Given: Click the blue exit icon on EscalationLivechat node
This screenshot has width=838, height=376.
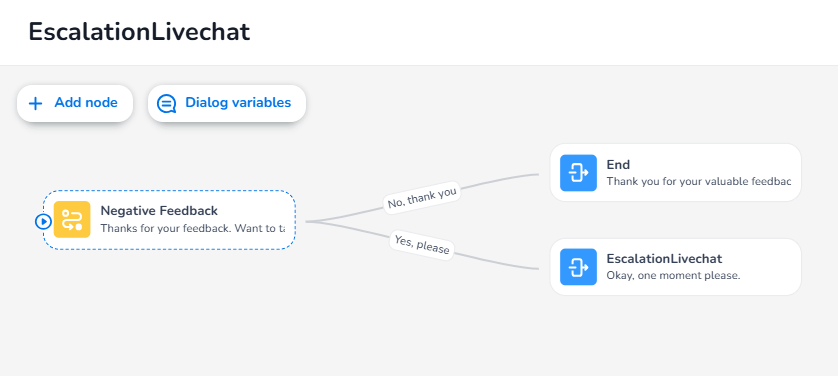Looking at the screenshot, I should 578,267.
